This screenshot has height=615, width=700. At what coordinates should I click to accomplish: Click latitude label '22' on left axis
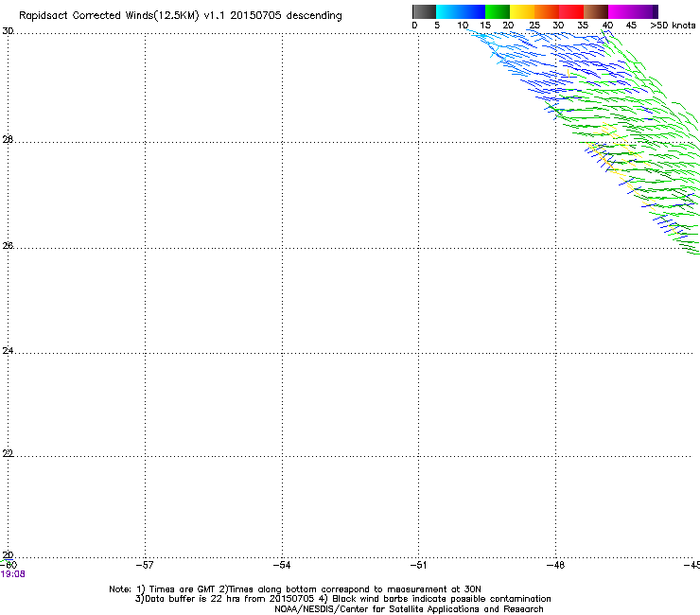point(8,453)
